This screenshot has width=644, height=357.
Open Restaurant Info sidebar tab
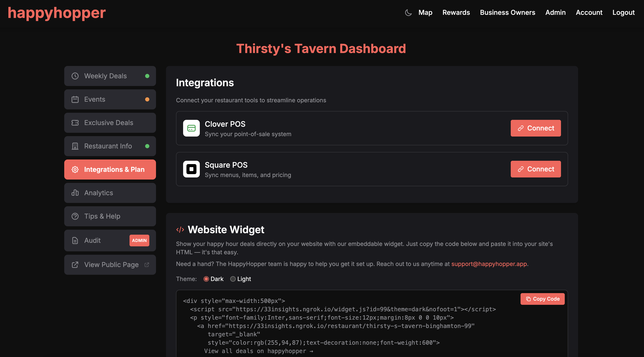tap(110, 146)
